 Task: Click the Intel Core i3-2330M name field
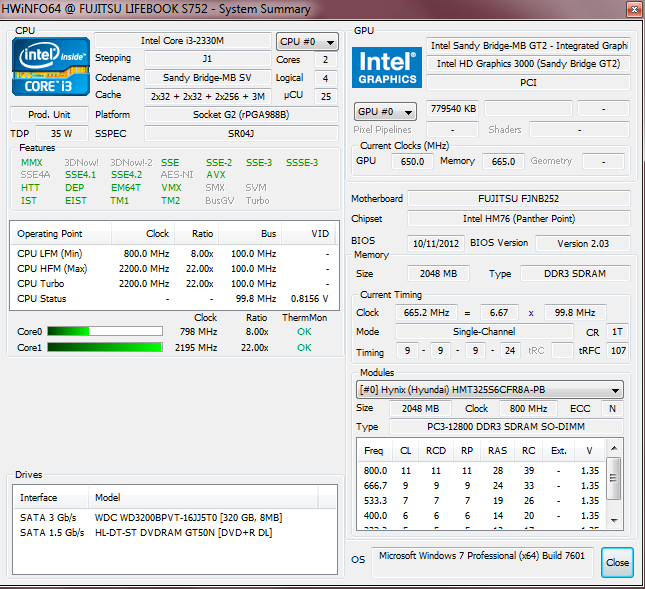coord(183,41)
